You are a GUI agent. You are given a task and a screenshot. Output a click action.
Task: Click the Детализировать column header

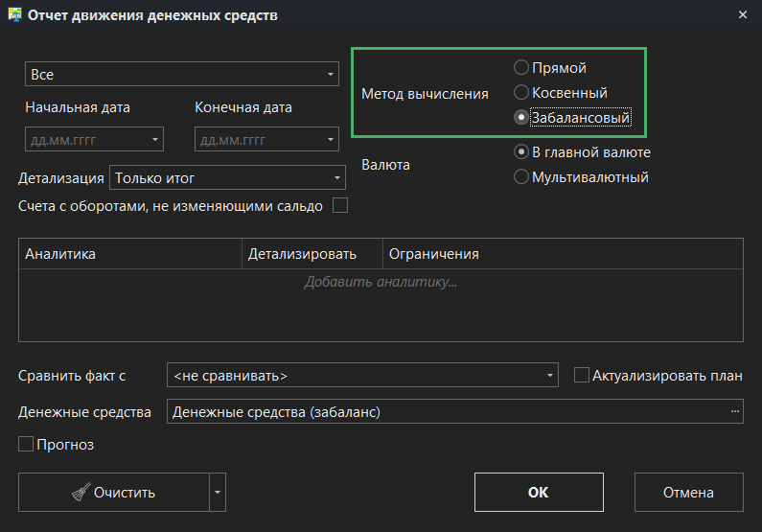312,254
